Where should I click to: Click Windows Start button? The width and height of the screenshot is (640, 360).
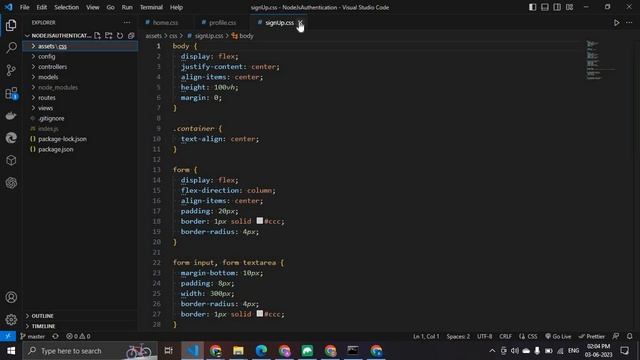pos(11,351)
